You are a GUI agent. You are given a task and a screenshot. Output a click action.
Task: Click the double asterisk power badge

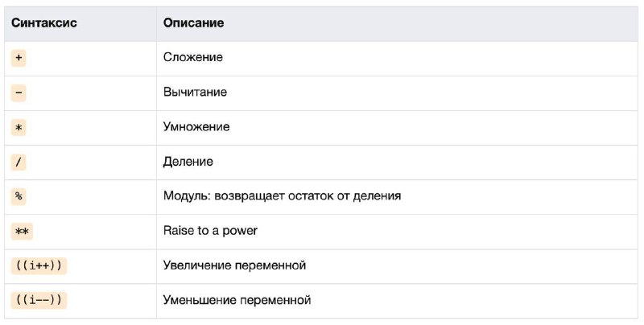pyautogui.click(x=22, y=232)
